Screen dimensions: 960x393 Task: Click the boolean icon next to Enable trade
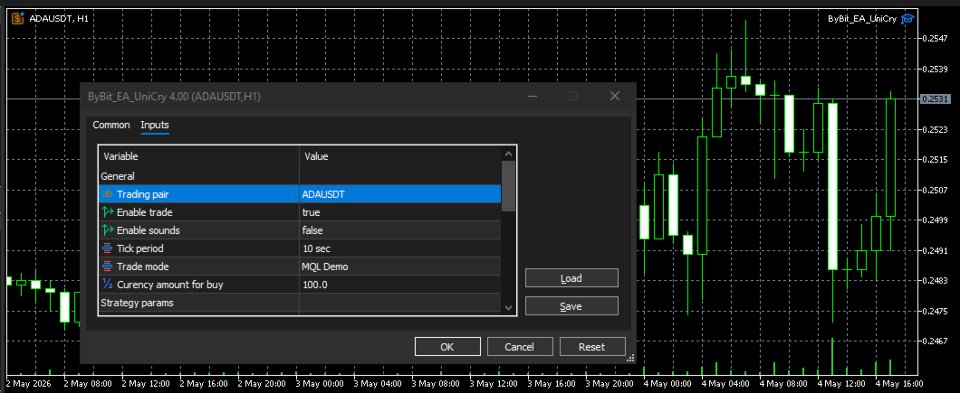(x=108, y=212)
